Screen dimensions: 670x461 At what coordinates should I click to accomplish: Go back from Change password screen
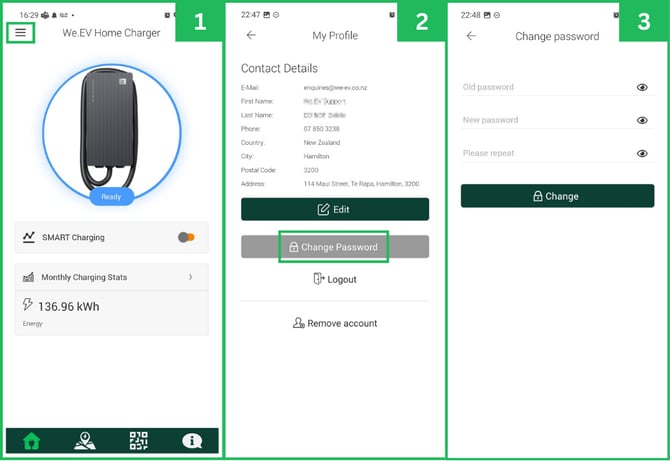(x=471, y=36)
